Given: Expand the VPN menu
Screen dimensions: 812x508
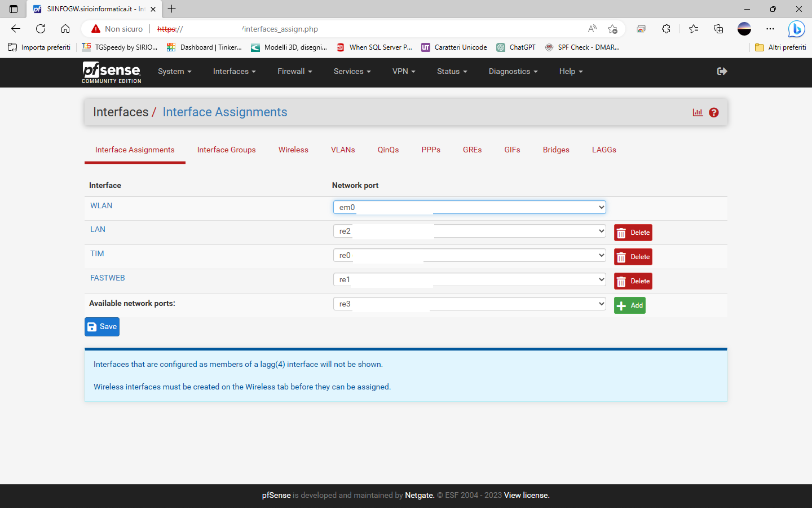Looking at the screenshot, I should click(x=404, y=72).
